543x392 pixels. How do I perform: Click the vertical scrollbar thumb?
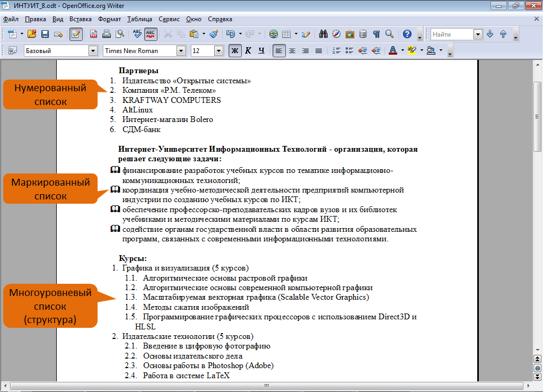click(537, 117)
